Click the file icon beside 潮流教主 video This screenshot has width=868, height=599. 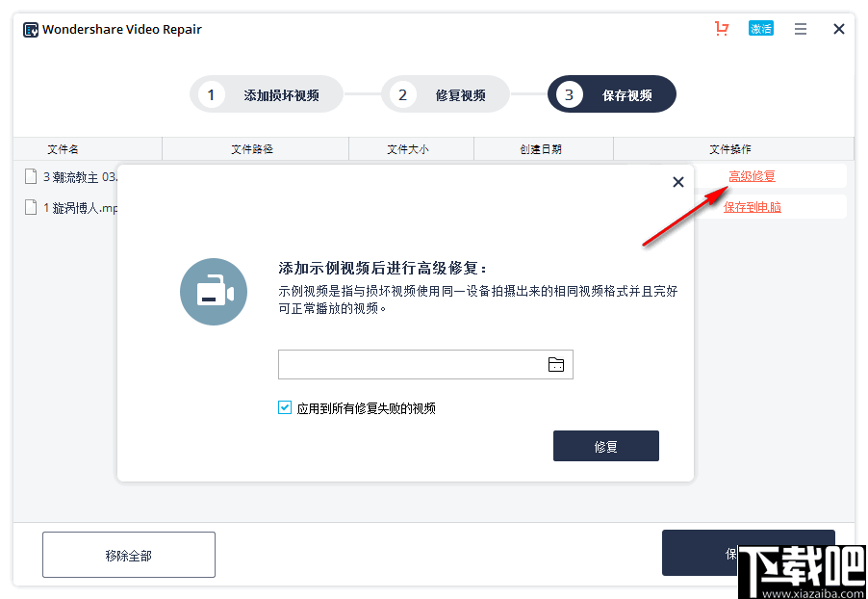coord(30,176)
